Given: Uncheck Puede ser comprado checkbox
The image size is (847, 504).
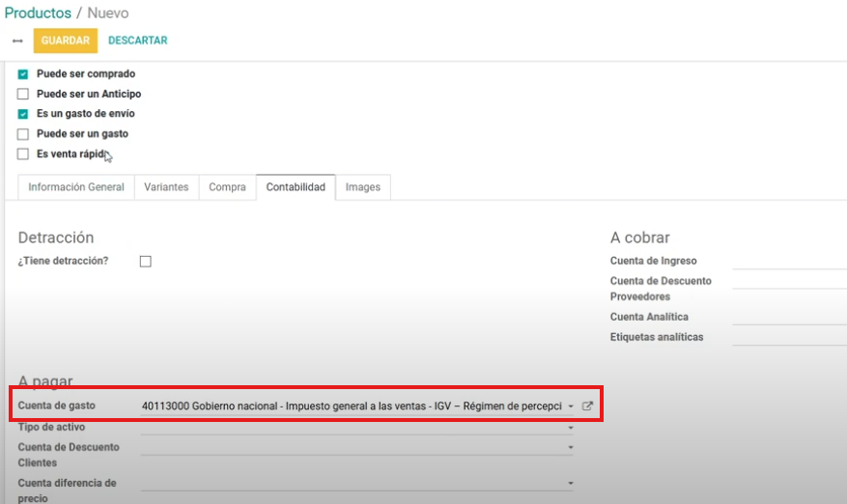Looking at the screenshot, I should pyautogui.click(x=23, y=74).
